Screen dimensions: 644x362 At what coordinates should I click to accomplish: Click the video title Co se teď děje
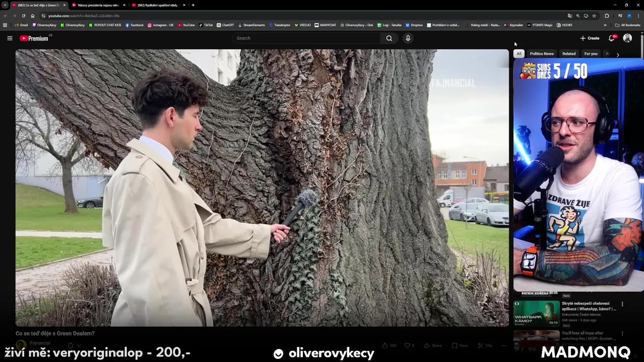(55, 333)
